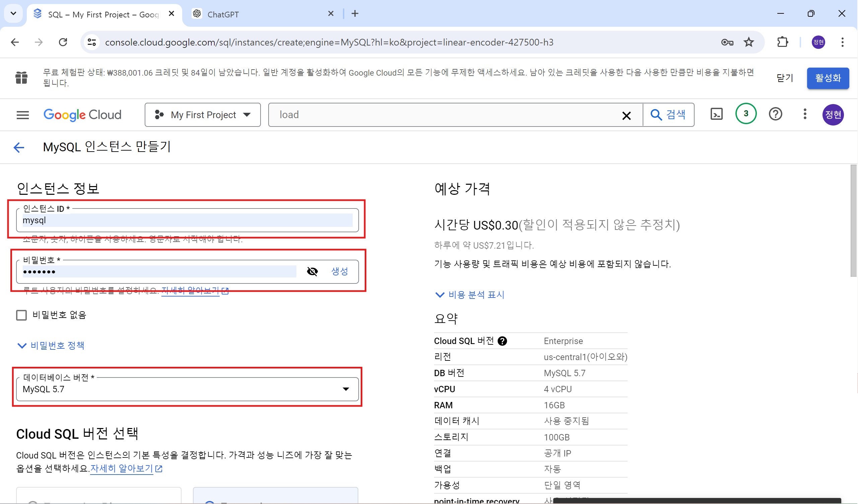The width and height of the screenshot is (858, 504).
Task: Activate Cloud Shell terminal icon
Action: pos(717,114)
